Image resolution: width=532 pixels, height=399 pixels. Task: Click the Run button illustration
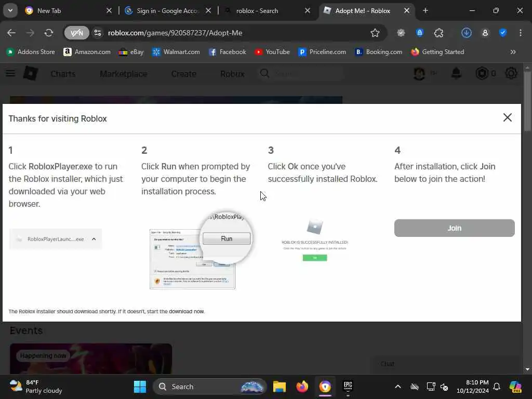(x=227, y=238)
